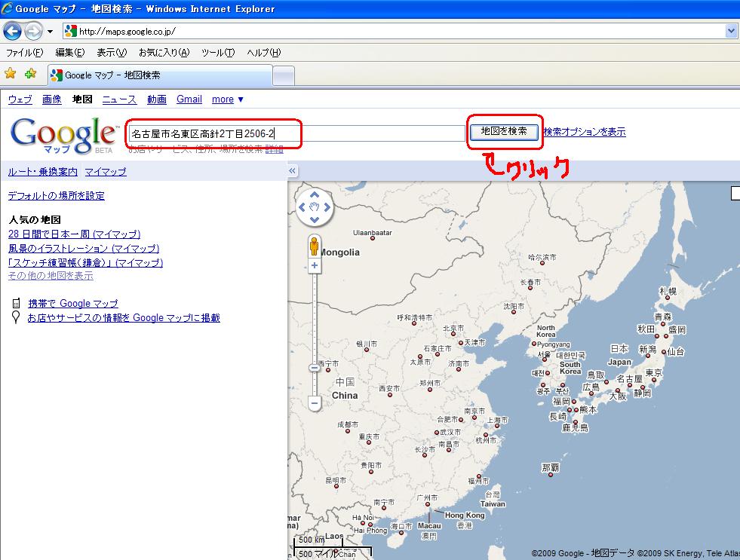
Task: Click デフォルトの場所を設定 link
Action: tap(56, 196)
